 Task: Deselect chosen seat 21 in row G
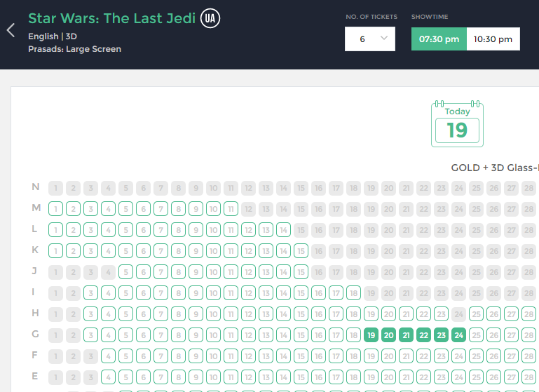407,335
